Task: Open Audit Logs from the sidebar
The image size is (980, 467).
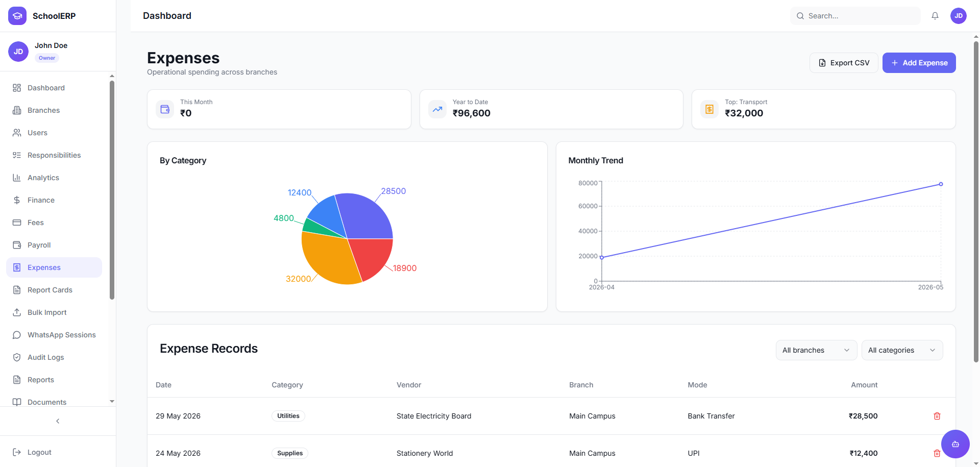Action: (54, 357)
